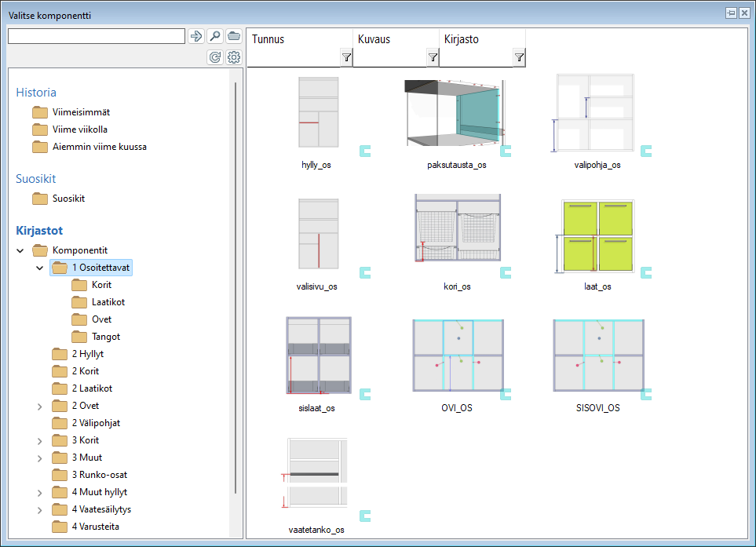
Task: Choose the laat_os green drawer thumbnail
Action: coord(597,235)
